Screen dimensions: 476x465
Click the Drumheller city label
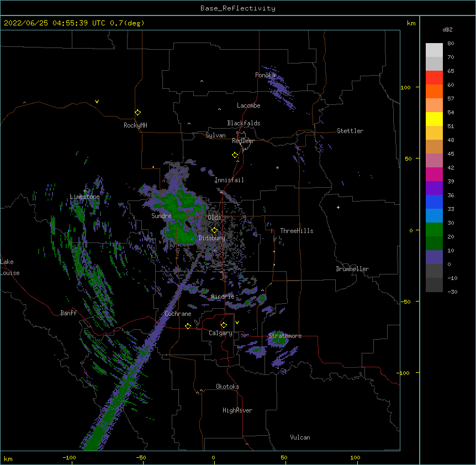point(352,269)
